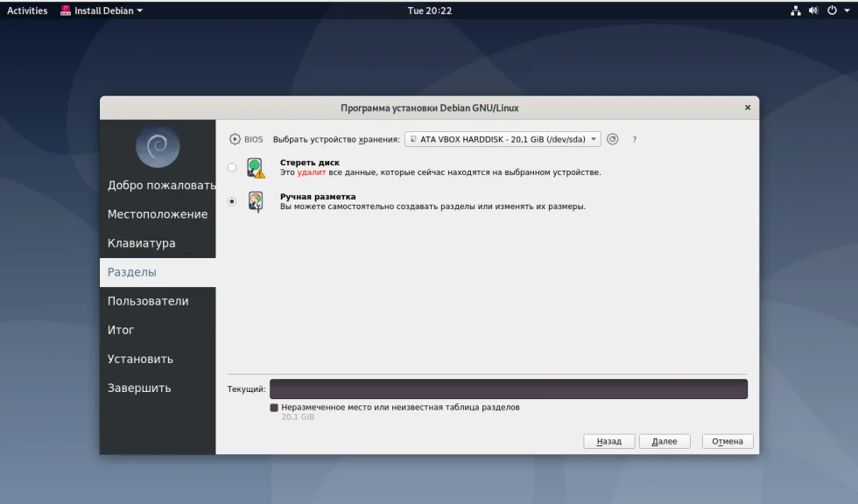Click the 'Далее' button
The width and height of the screenshot is (858, 504).
(x=665, y=441)
